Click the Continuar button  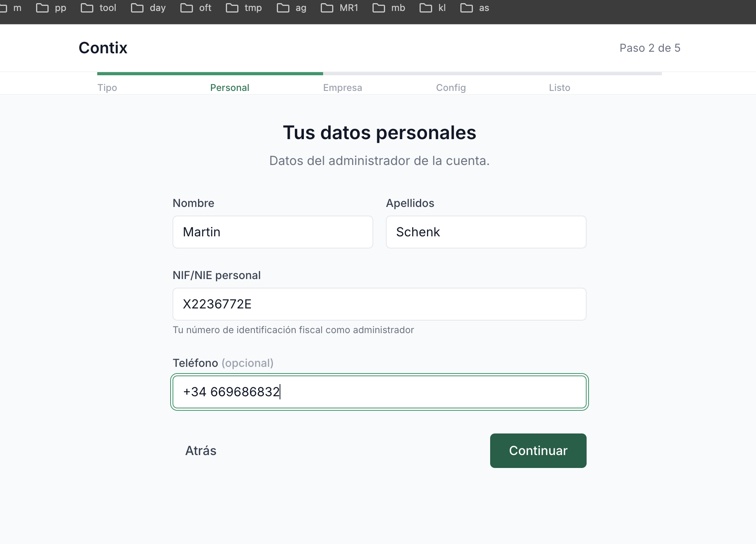click(x=538, y=450)
